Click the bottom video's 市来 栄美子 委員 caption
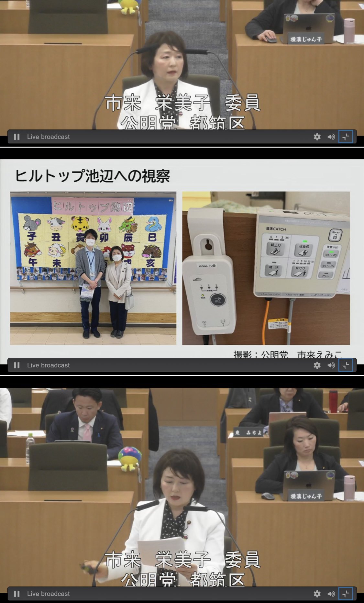 tap(183, 560)
